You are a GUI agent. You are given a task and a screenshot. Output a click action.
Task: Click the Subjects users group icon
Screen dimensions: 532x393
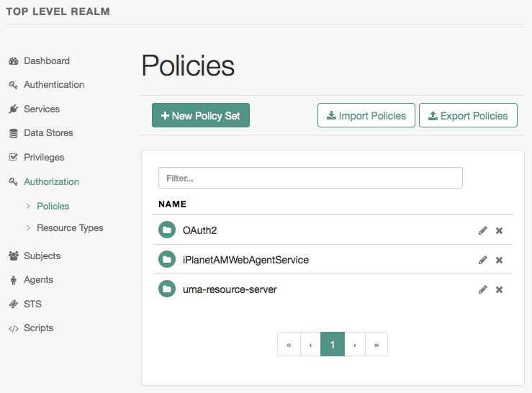click(14, 256)
